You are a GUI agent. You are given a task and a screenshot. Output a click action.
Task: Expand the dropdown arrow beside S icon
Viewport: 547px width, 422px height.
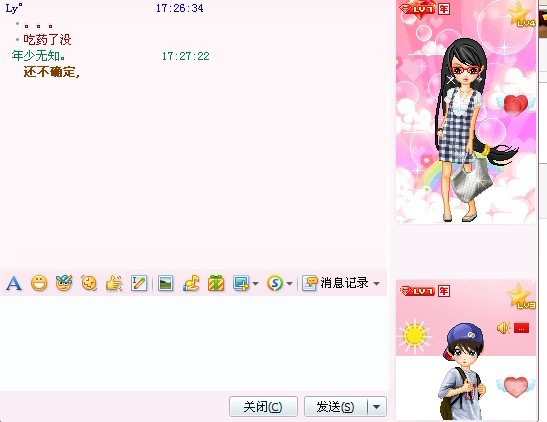(x=289, y=284)
